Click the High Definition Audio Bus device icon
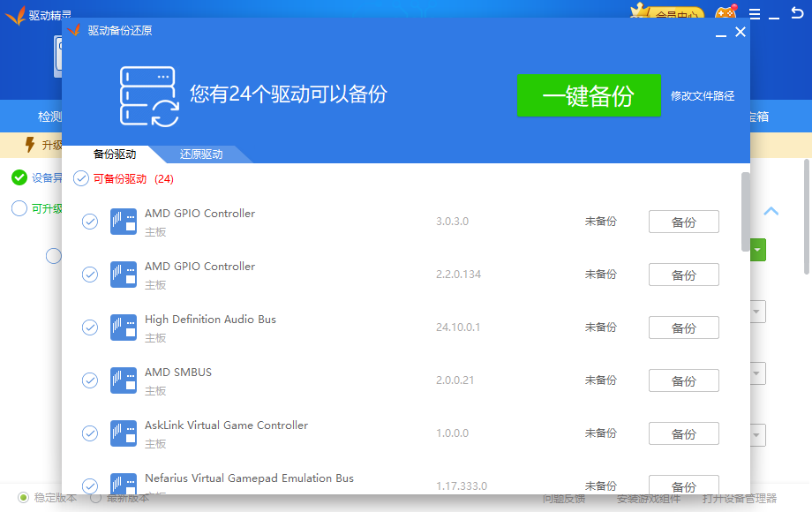Viewport: 812px width, 512px height. pyautogui.click(x=124, y=328)
